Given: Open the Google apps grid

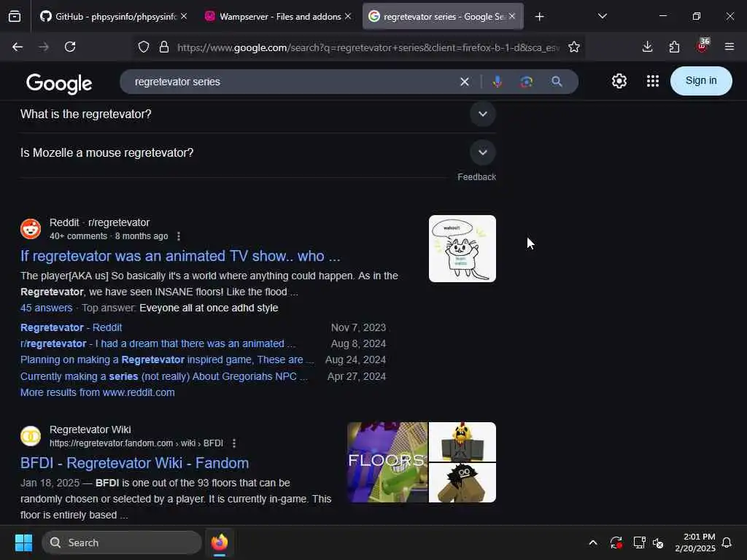Looking at the screenshot, I should click(653, 81).
